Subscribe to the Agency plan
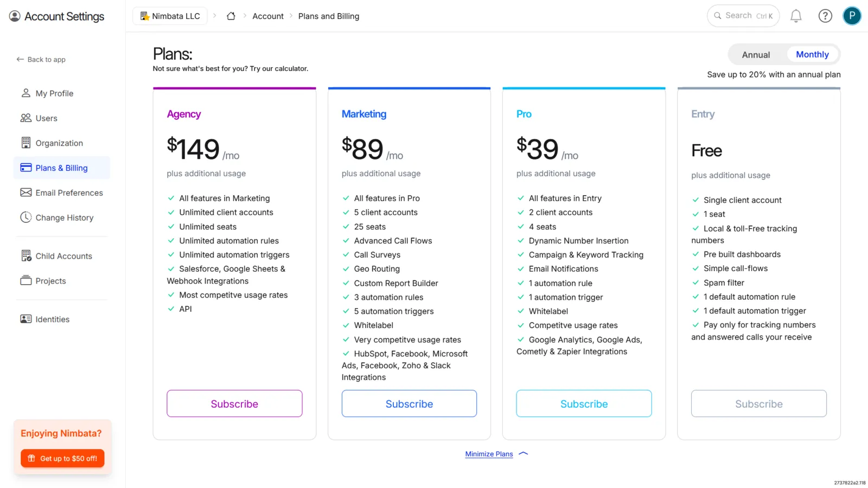868x488 pixels. coord(234,403)
